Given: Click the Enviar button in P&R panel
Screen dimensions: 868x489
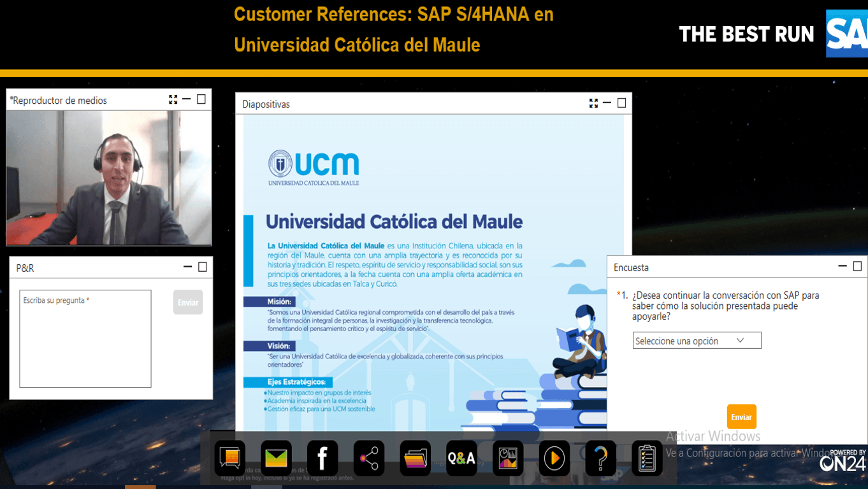Looking at the screenshot, I should (x=188, y=302).
